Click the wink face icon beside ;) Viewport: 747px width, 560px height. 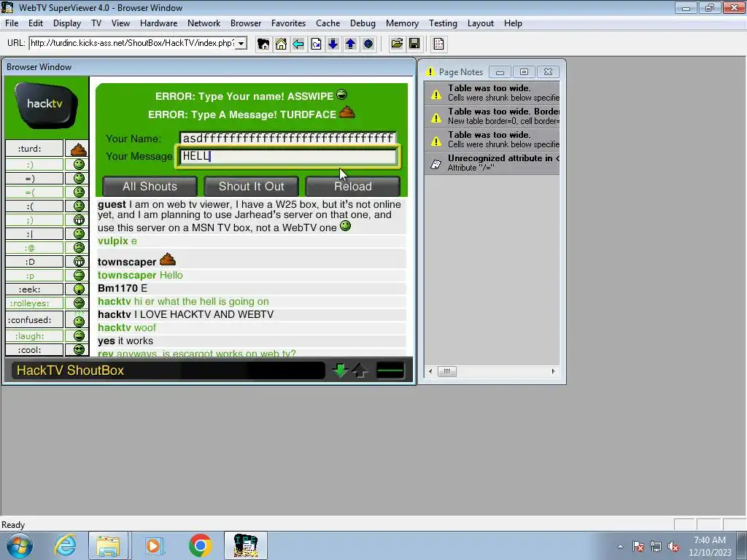(x=79, y=219)
